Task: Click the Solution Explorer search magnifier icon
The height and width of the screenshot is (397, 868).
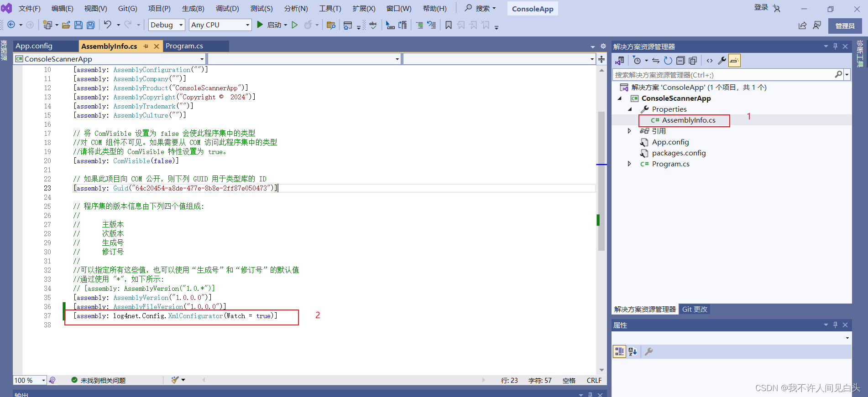Action: (x=838, y=74)
